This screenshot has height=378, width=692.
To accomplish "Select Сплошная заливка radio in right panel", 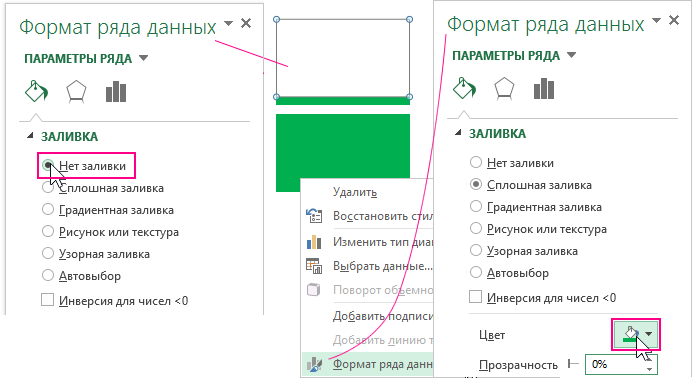I will point(476,184).
